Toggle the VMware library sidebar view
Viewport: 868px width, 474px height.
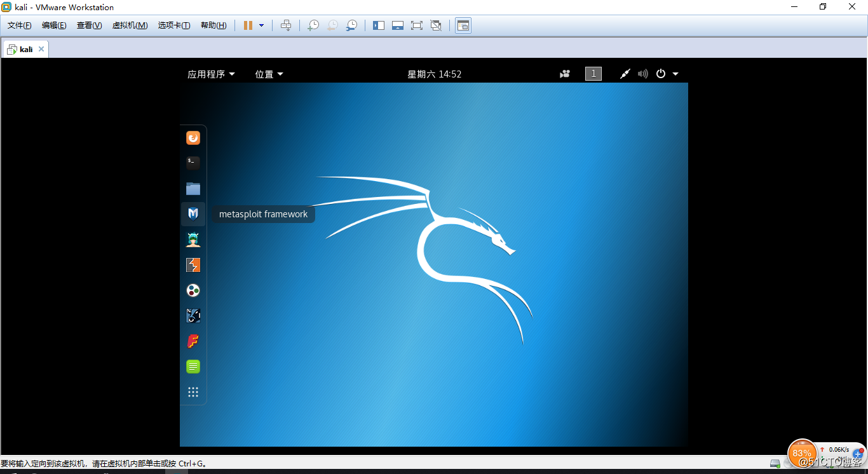coord(379,25)
